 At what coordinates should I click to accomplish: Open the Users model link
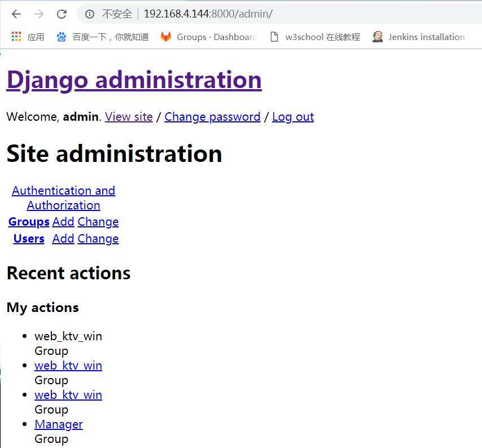[x=29, y=239]
